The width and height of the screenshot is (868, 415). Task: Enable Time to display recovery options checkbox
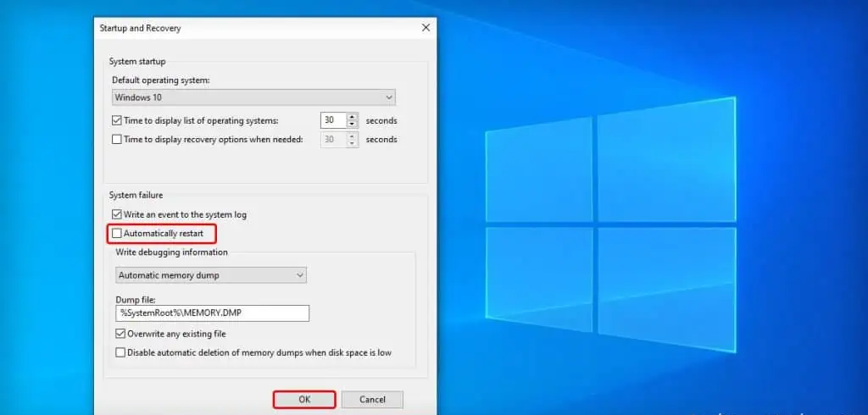[118, 140]
